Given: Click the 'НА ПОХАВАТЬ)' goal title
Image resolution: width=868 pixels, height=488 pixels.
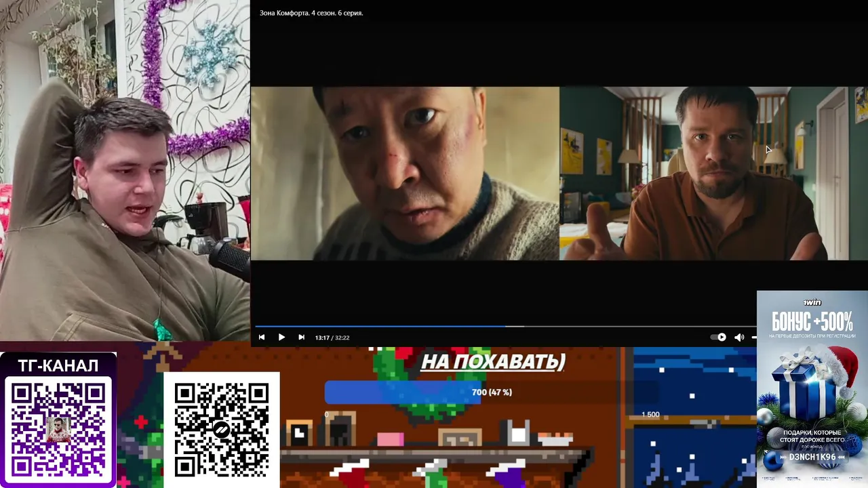Looking at the screenshot, I should 493,361.
